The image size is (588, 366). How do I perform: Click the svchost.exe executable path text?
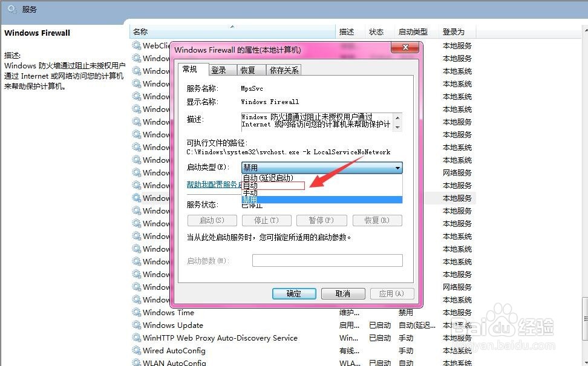coord(288,152)
